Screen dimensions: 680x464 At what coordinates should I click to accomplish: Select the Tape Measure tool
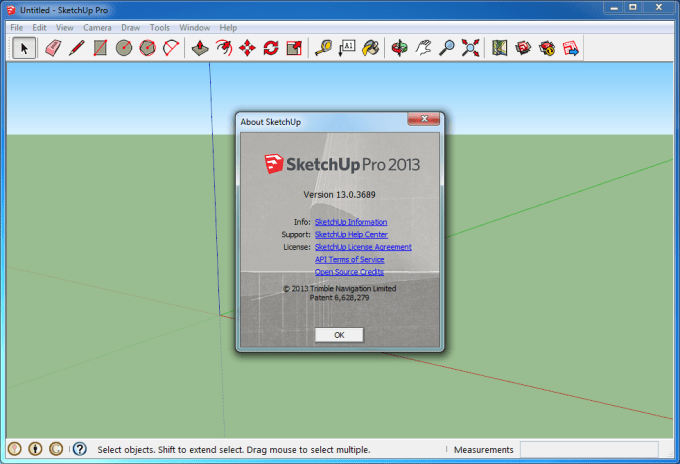pyautogui.click(x=324, y=48)
